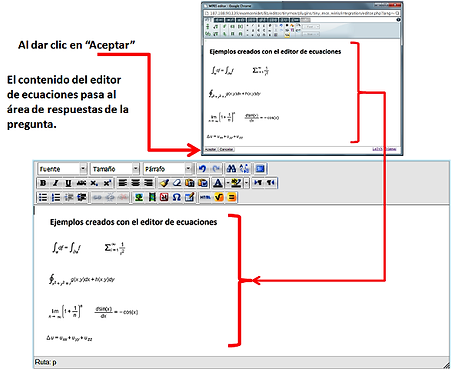The image size is (451, 369).
Task: Open the Párrafo paragraph format dropdown
Action: point(167,169)
